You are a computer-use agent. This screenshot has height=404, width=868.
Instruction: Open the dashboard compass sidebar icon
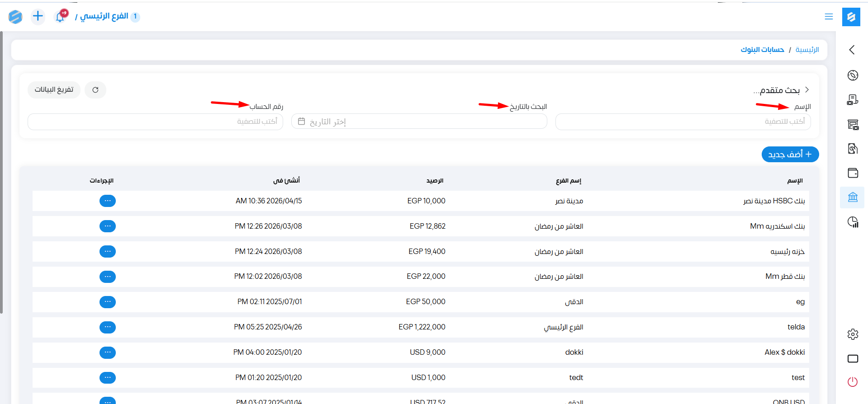853,75
